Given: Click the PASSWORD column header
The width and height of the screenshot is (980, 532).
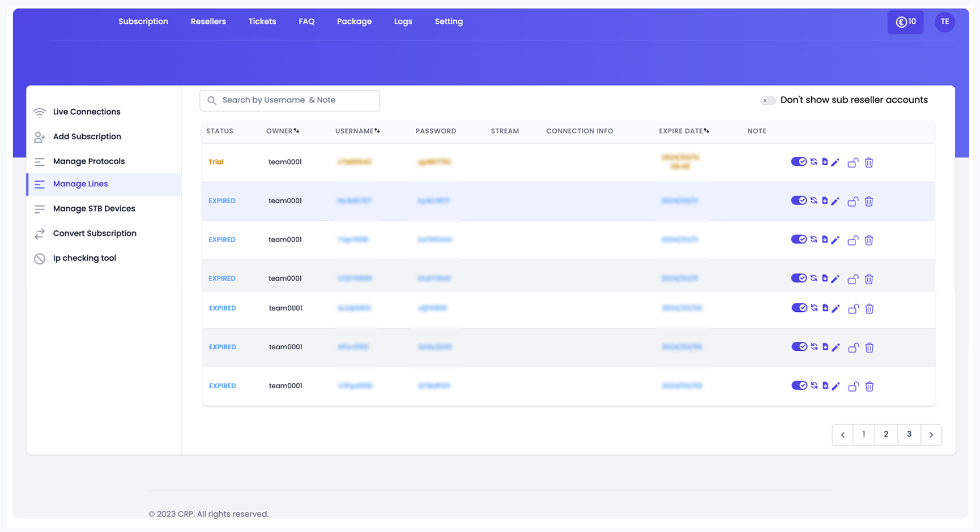Looking at the screenshot, I should tap(436, 131).
